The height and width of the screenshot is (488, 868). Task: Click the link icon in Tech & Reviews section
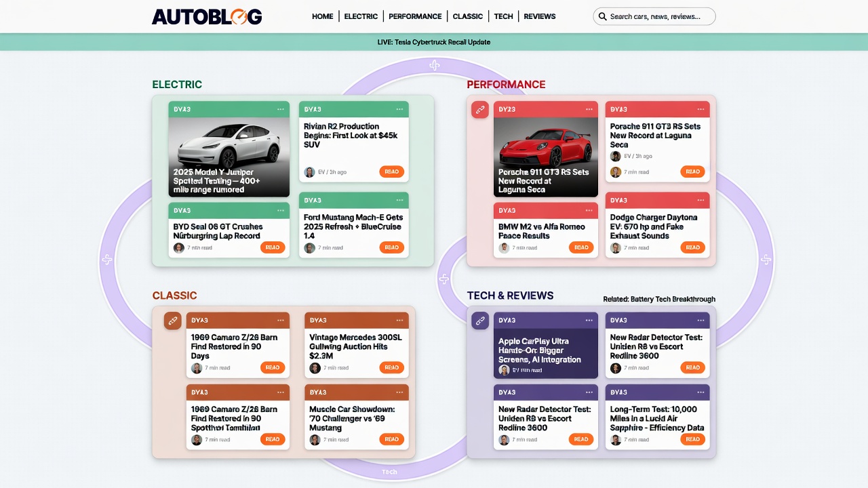click(480, 321)
